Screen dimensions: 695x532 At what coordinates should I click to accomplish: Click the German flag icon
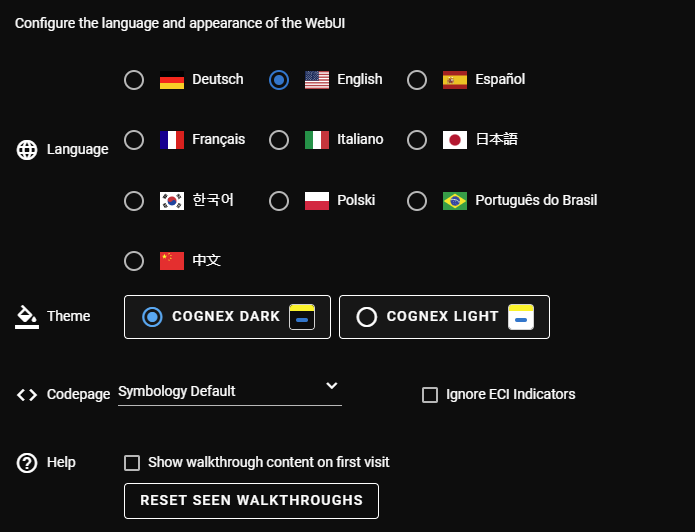tap(172, 80)
